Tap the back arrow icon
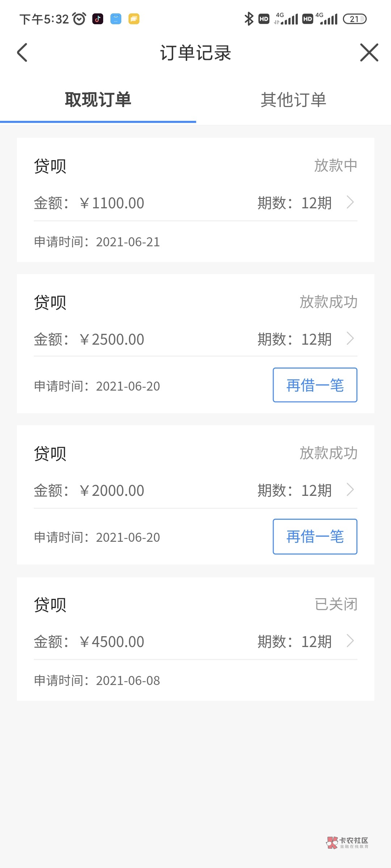Image resolution: width=391 pixels, height=868 pixels. [22, 53]
